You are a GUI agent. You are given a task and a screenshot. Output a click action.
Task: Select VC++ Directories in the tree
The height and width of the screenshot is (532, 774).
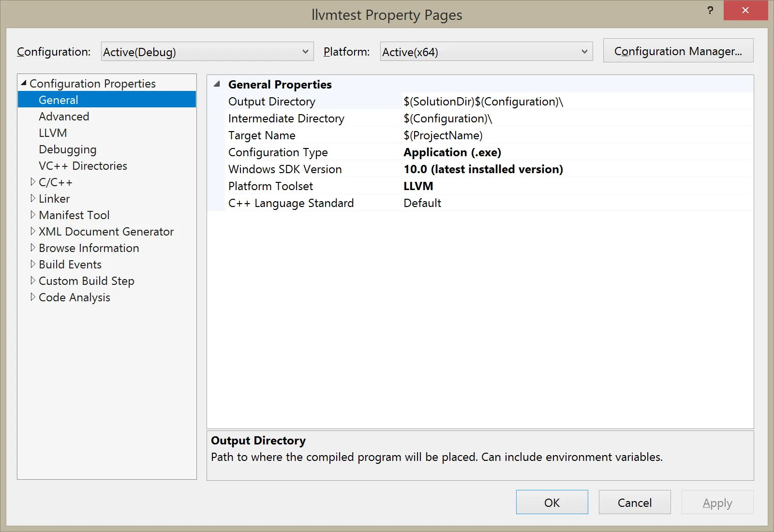point(83,166)
